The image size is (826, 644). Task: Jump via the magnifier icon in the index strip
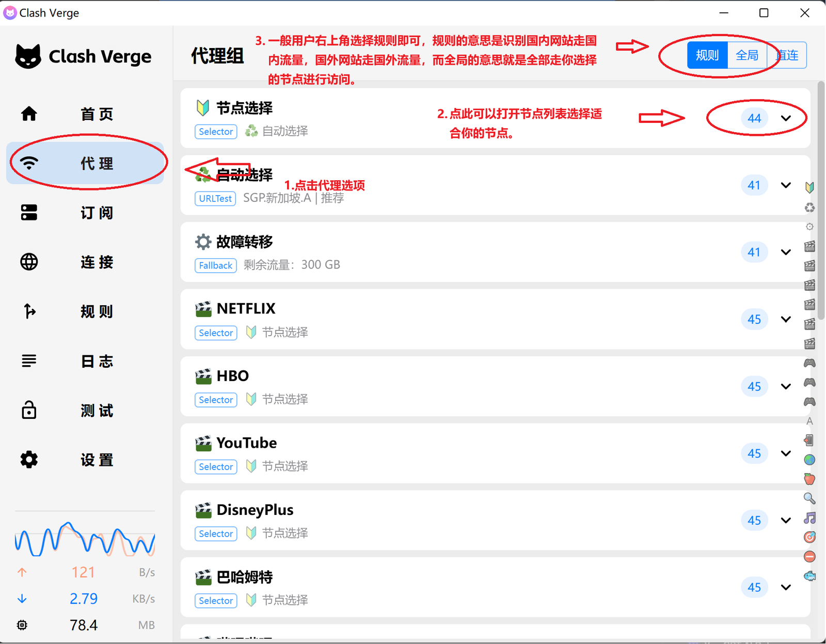click(809, 498)
